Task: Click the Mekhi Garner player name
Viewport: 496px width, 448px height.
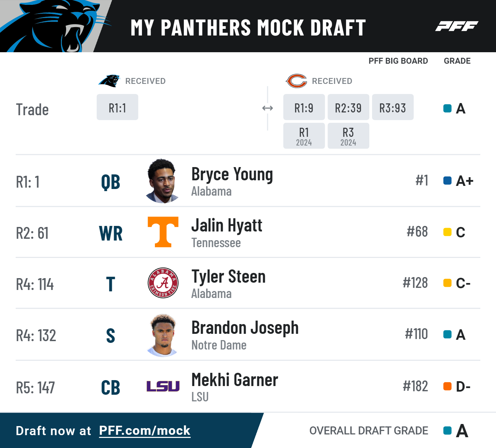Action: (235, 380)
